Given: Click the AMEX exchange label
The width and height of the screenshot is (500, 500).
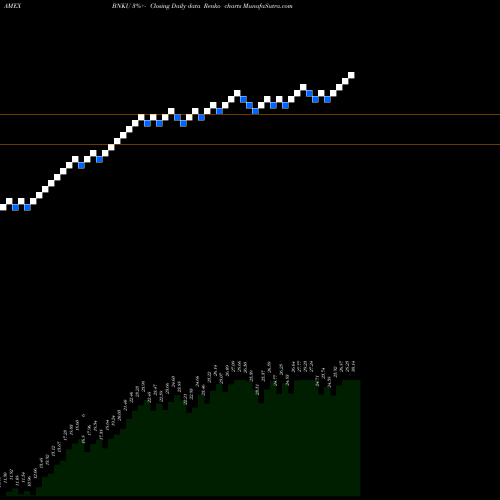Looking at the screenshot, I should [x=13, y=6].
